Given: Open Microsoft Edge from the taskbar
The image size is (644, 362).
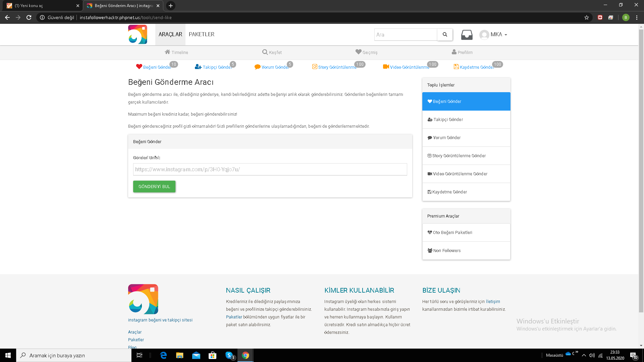Looking at the screenshot, I should click(x=163, y=355).
